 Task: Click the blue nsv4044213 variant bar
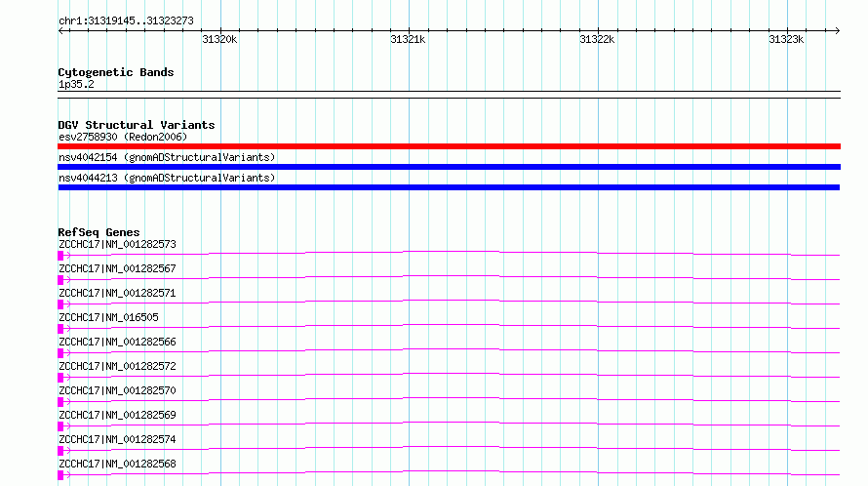pos(449,187)
